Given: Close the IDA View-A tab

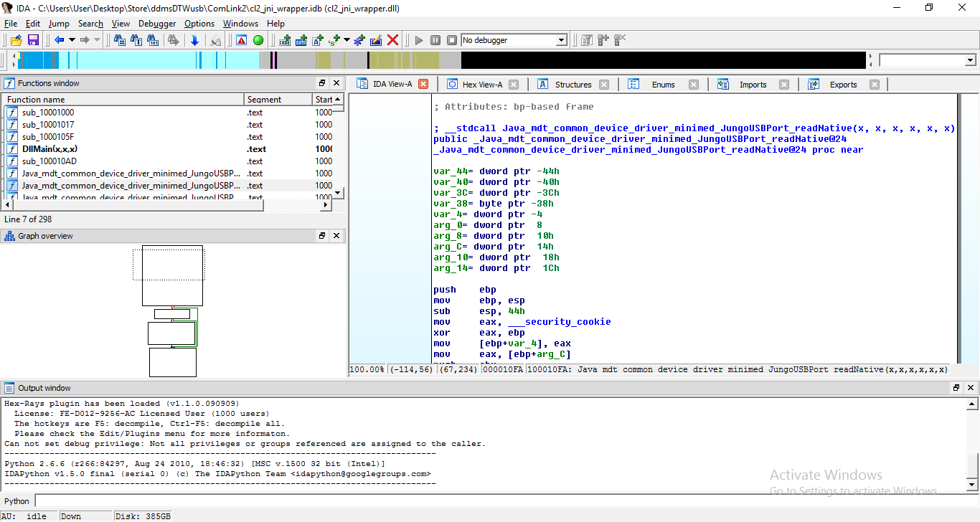Looking at the screenshot, I should pyautogui.click(x=423, y=85).
